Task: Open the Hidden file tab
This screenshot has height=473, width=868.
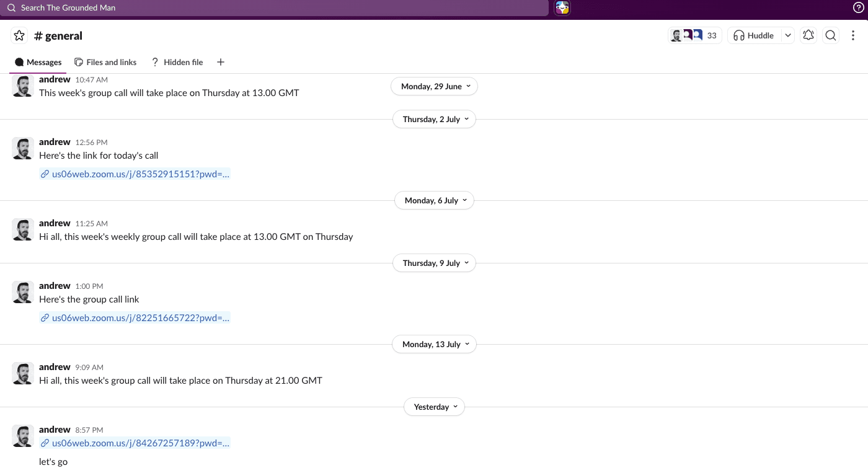Action: (x=177, y=62)
